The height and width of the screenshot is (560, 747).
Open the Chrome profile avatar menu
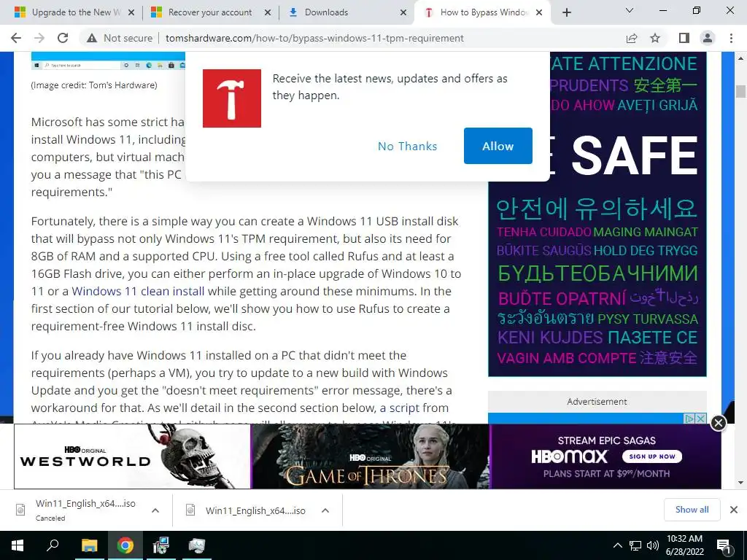(708, 38)
